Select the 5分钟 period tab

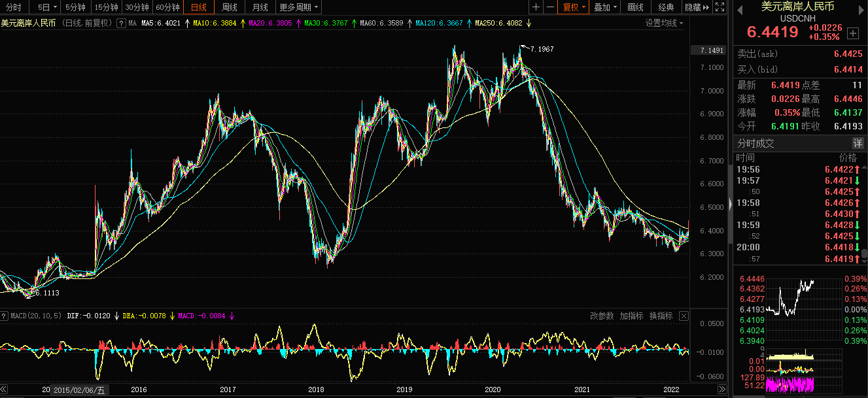[x=75, y=7]
